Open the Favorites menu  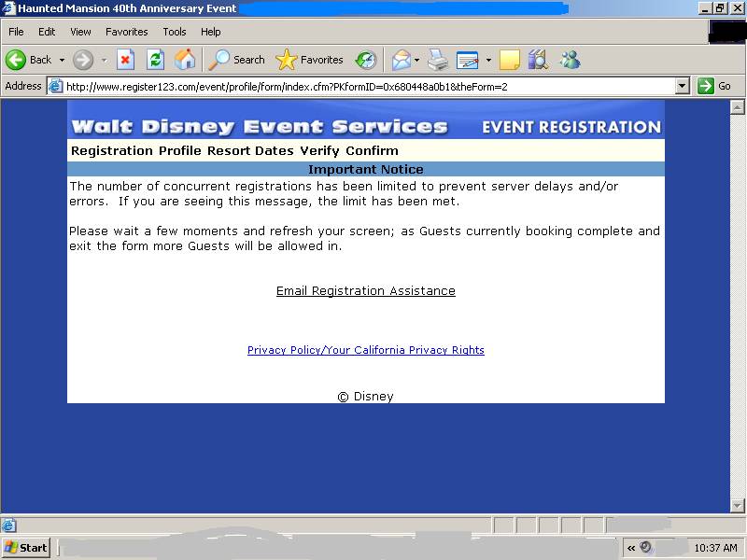pyautogui.click(x=127, y=32)
